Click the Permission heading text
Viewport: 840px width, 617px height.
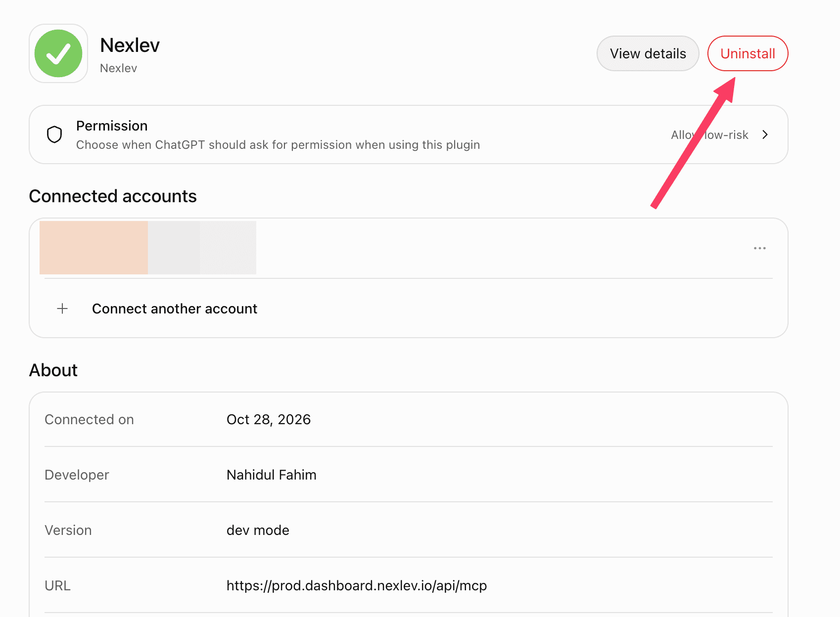[112, 126]
